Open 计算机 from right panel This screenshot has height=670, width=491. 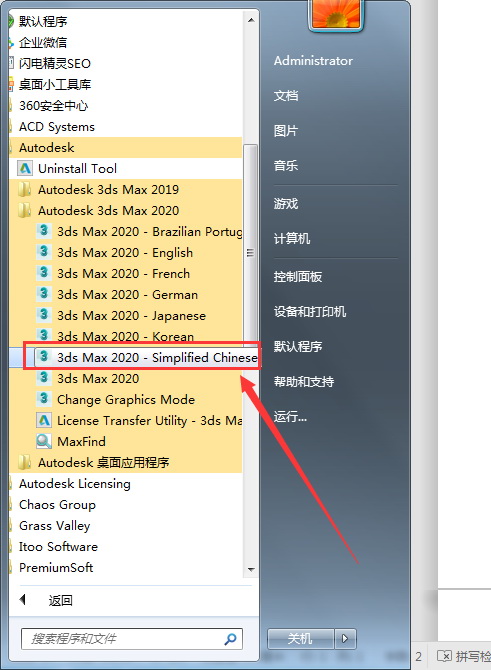click(292, 238)
